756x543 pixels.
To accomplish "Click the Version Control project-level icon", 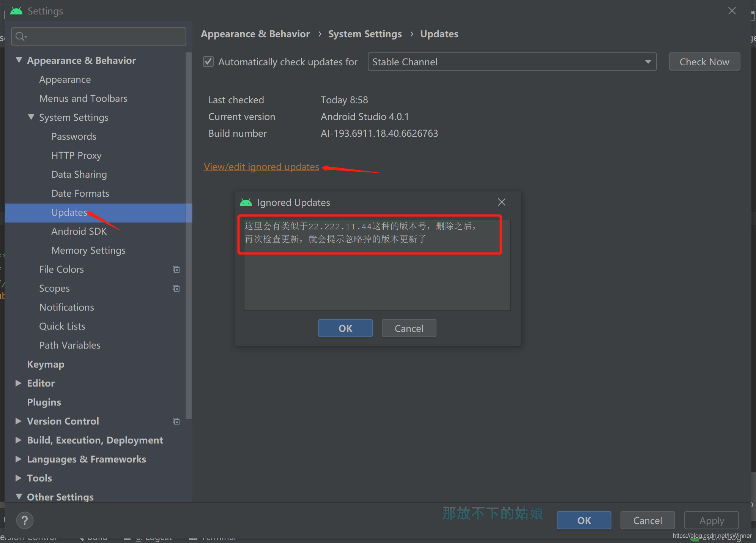I will (x=176, y=421).
